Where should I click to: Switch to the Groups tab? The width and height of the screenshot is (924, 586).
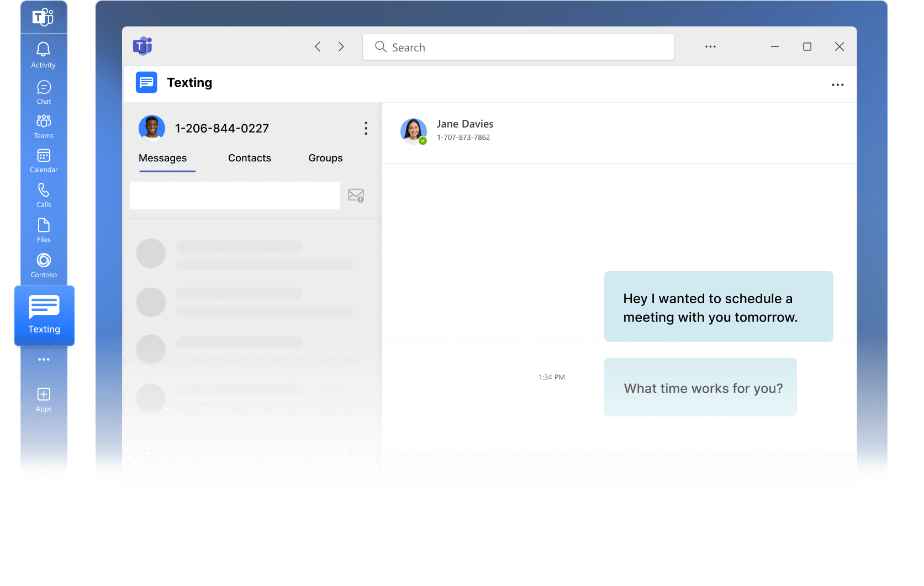click(x=325, y=158)
